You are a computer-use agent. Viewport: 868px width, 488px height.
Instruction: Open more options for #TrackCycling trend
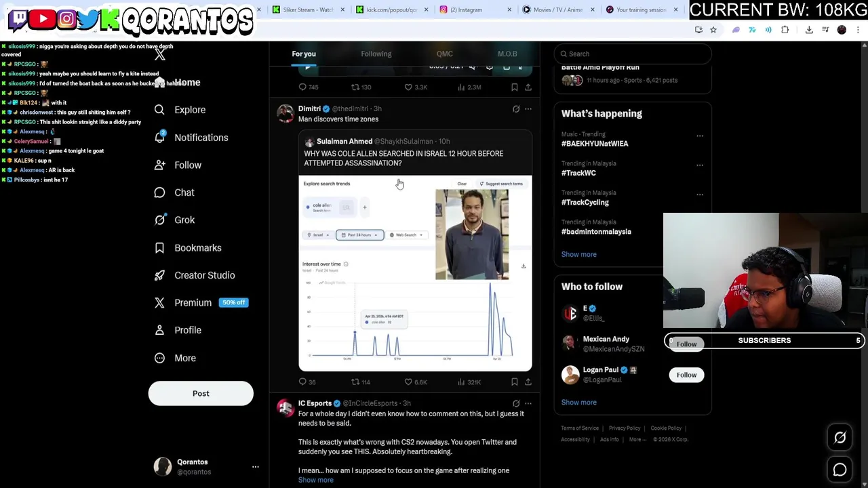tap(700, 194)
